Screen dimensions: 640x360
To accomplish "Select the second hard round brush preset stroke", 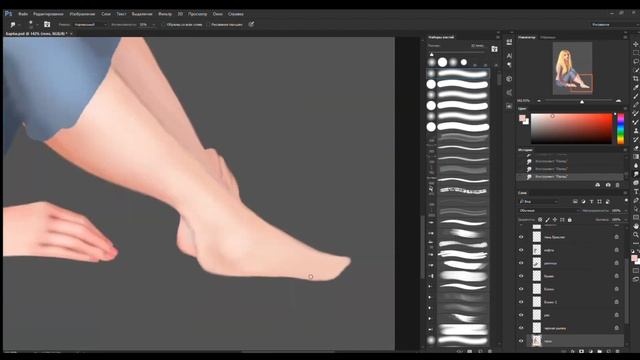I will pos(463,105).
